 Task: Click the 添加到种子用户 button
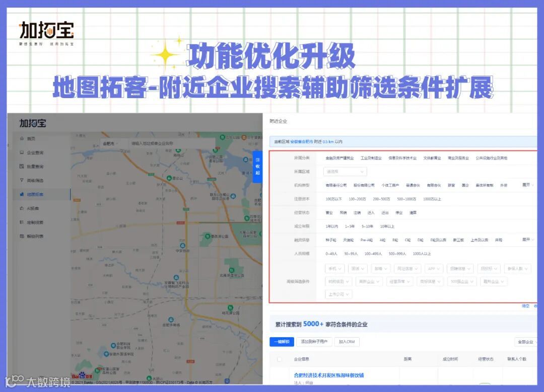(x=314, y=342)
